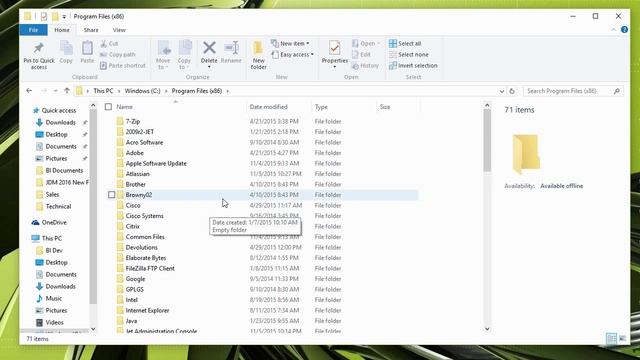Expand Program Files (x86) breadcrumb chevron

(x=227, y=91)
